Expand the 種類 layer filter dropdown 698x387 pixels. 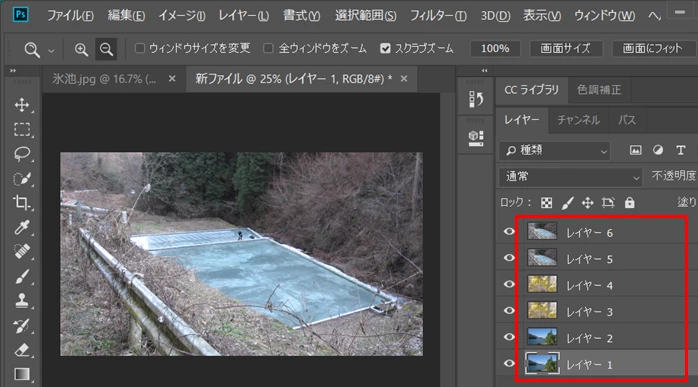pos(555,151)
